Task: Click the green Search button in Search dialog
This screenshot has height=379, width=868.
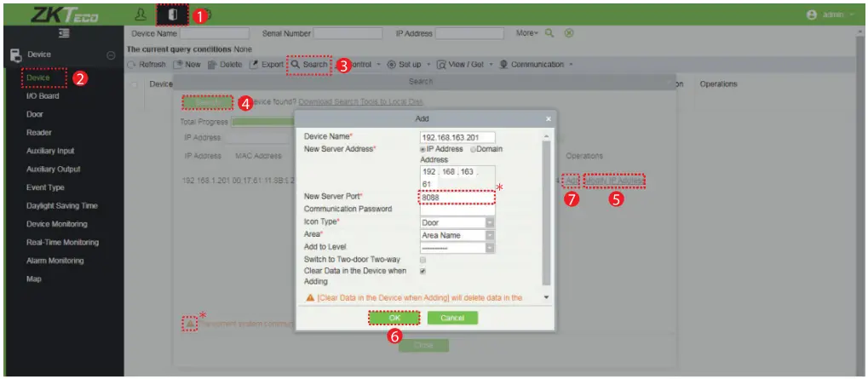Action: click(x=207, y=102)
